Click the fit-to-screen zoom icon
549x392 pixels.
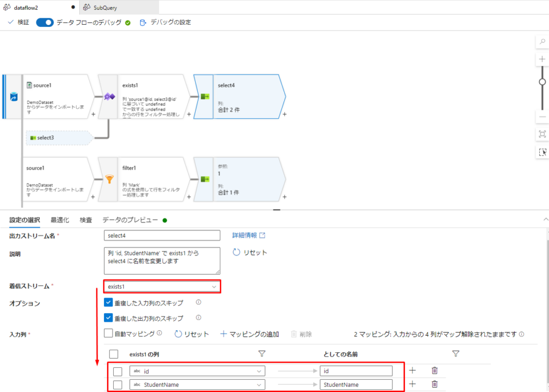[x=543, y=134]
